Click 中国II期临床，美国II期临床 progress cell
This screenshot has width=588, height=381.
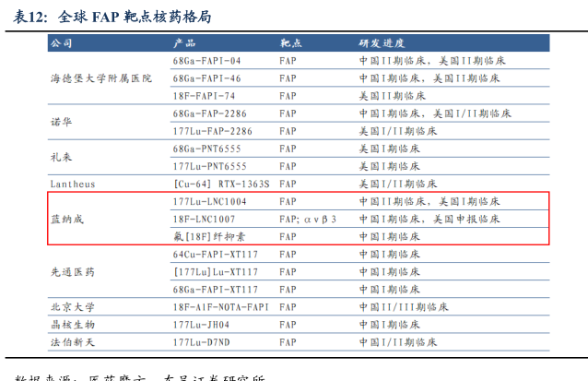tap(432, 61)
